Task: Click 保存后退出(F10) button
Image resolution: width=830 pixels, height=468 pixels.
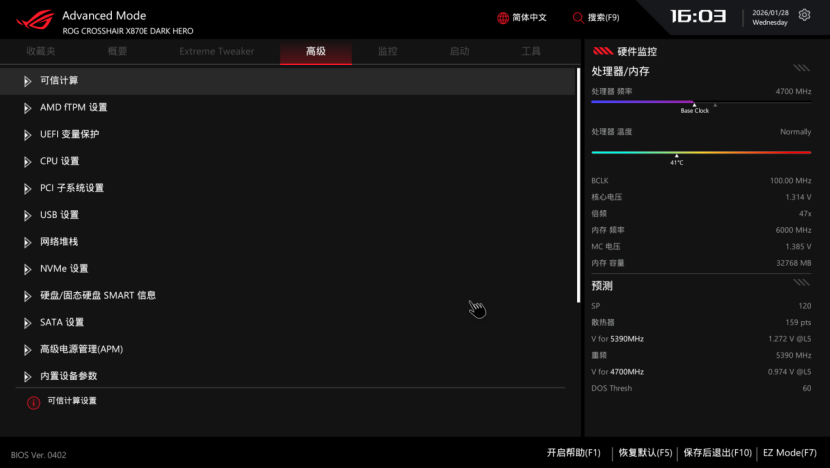Action: click(717, 453)
